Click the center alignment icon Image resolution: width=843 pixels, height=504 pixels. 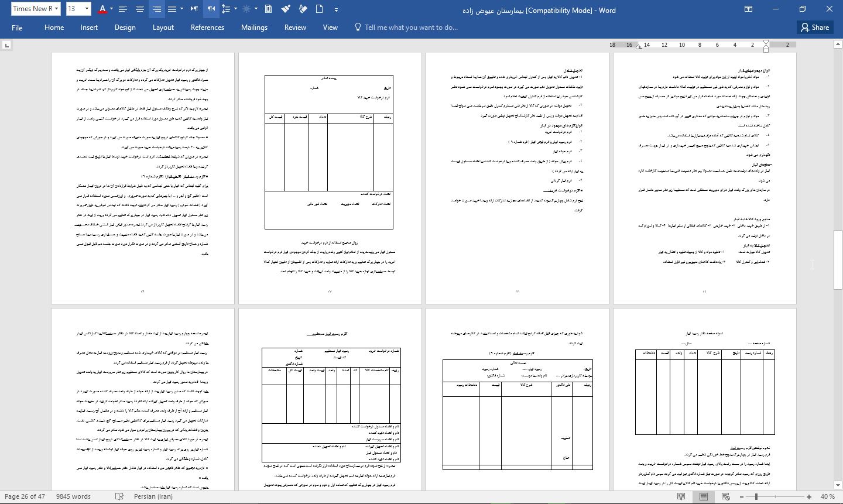click(140, 9)
